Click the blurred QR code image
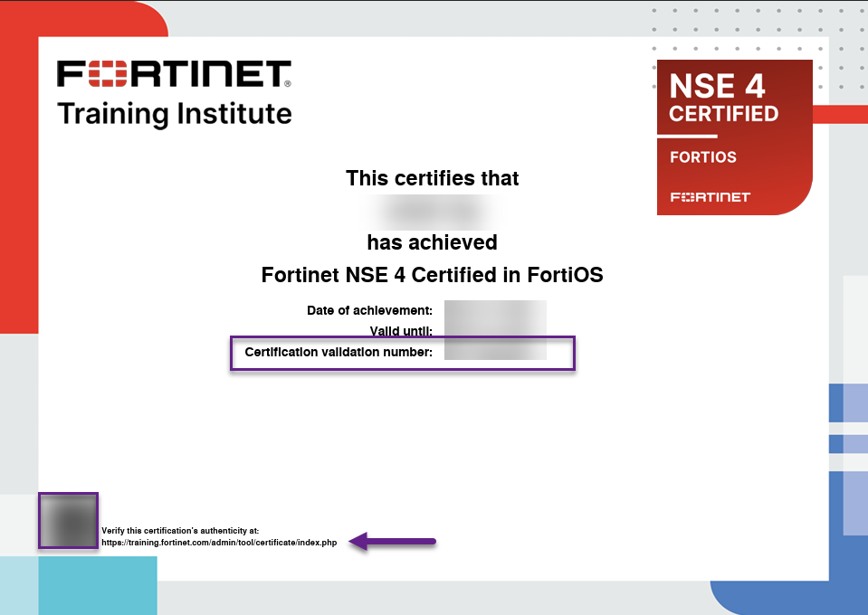Viewport: 868px width, 615px height. (x=68, y=520)
